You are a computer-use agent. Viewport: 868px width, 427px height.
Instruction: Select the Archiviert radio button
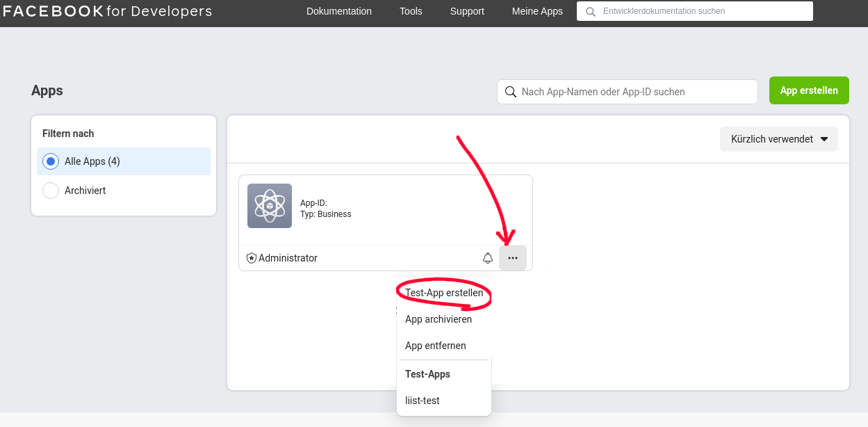click(x=51, y=191)
